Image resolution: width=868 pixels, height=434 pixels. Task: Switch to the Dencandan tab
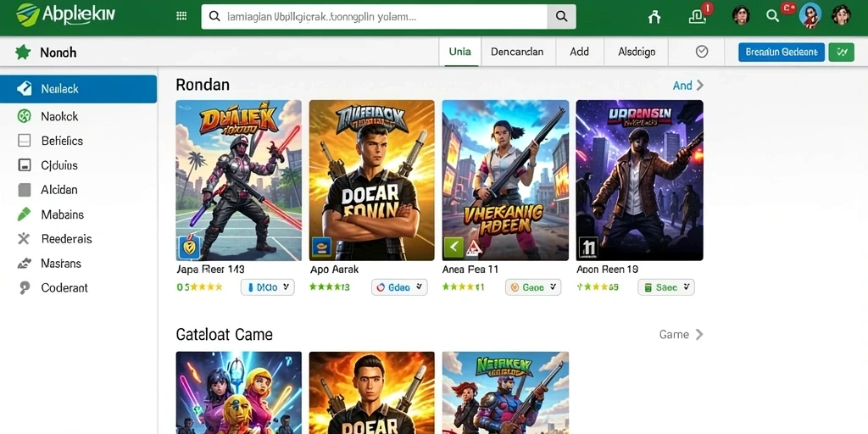coord(517,52)
